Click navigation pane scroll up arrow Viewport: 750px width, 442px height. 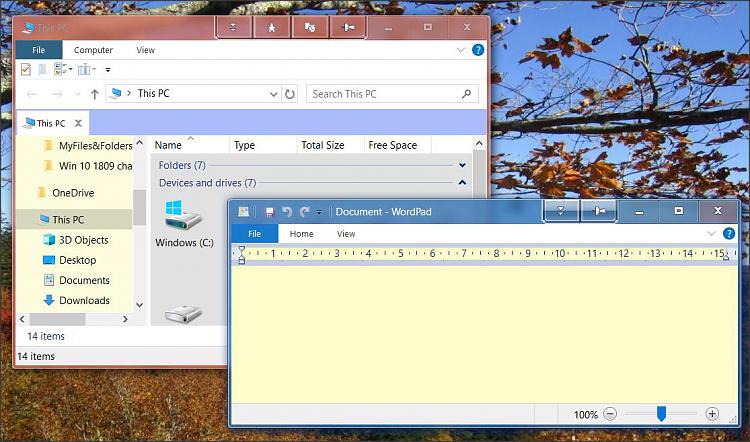[140, 143]
